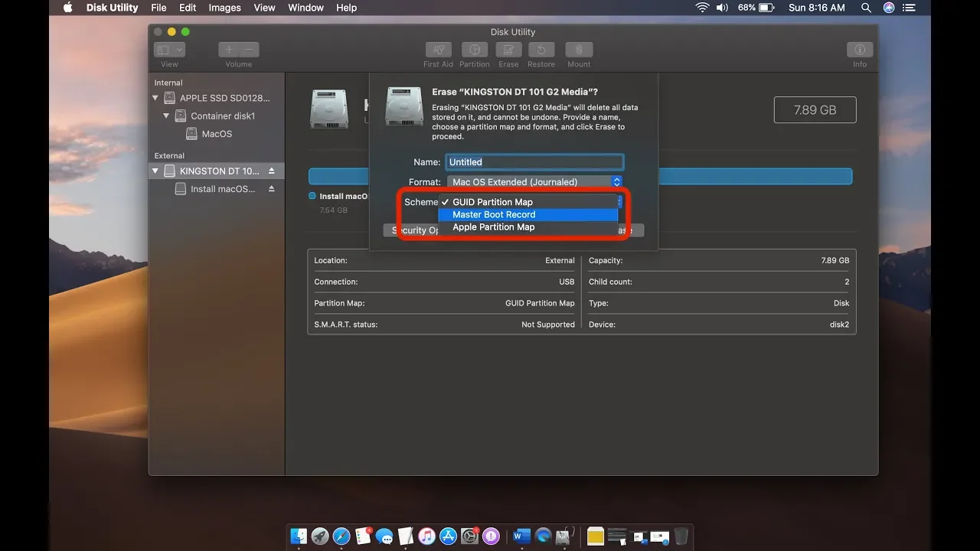Select Install macOS... volume in sidebar
Viewport: 980px width, 551px height.
217,189
